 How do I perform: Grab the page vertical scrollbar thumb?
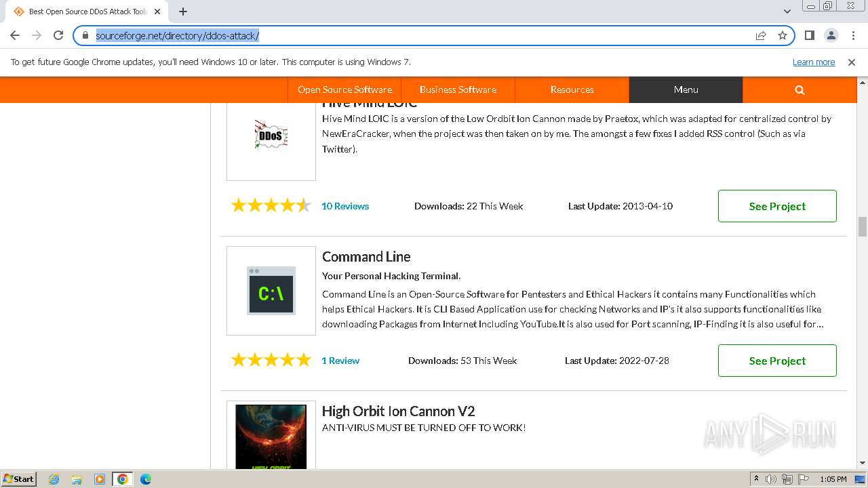pyautogui.click(x=863, y=226)
